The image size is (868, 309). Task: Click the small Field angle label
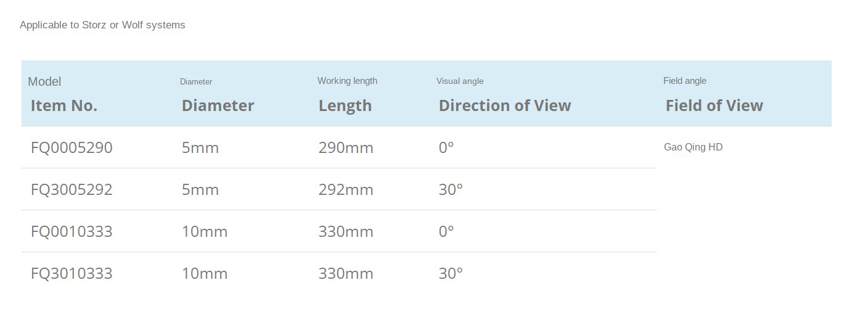point(685,81)
